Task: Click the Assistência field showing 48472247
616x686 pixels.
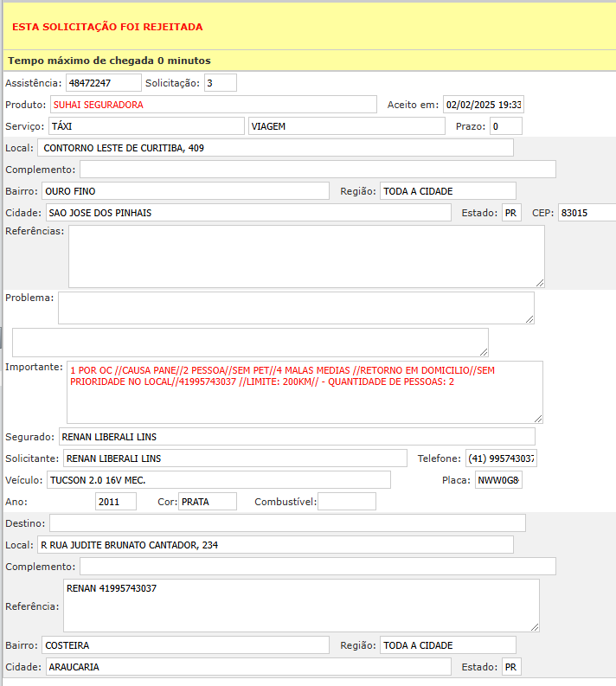Action: [102, 83]
